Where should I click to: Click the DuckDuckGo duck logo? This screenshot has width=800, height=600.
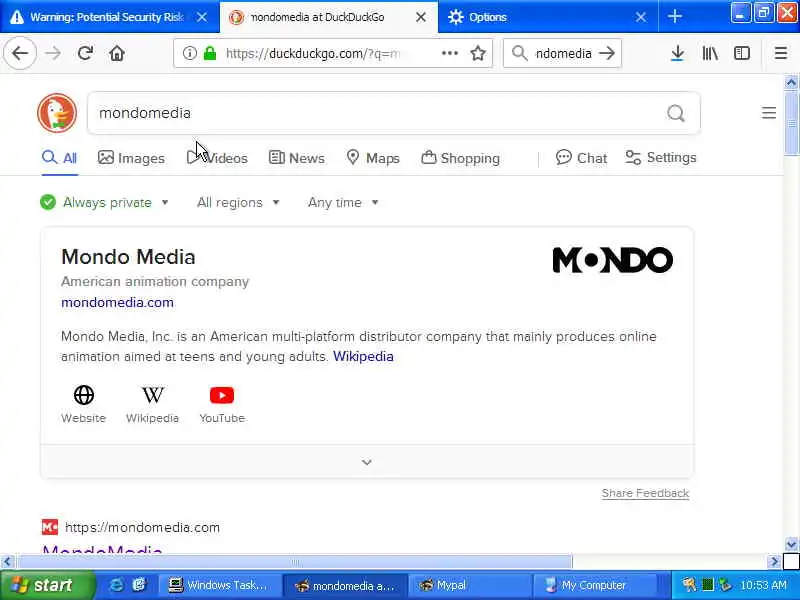[57, 113]
